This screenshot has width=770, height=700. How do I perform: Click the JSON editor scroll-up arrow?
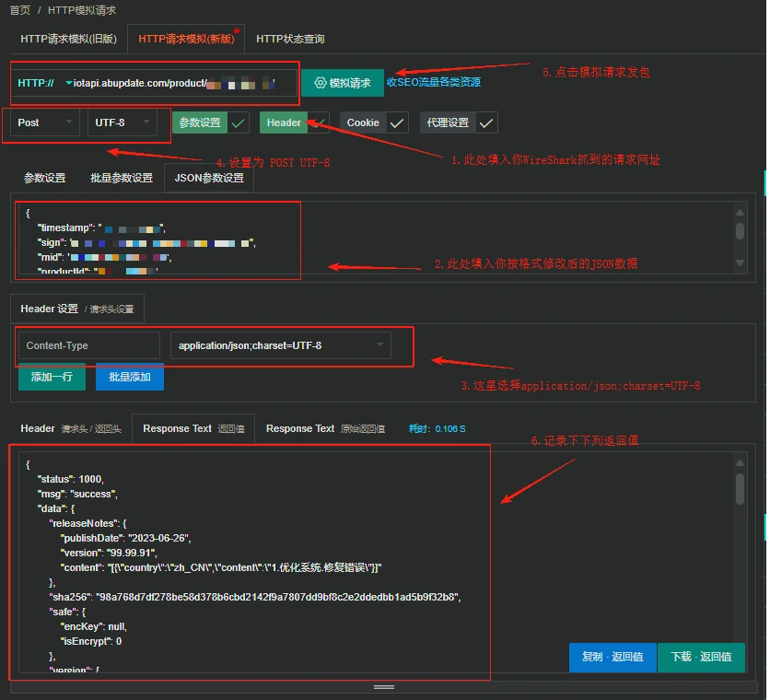pyautogui.click(x=740, y=211)
